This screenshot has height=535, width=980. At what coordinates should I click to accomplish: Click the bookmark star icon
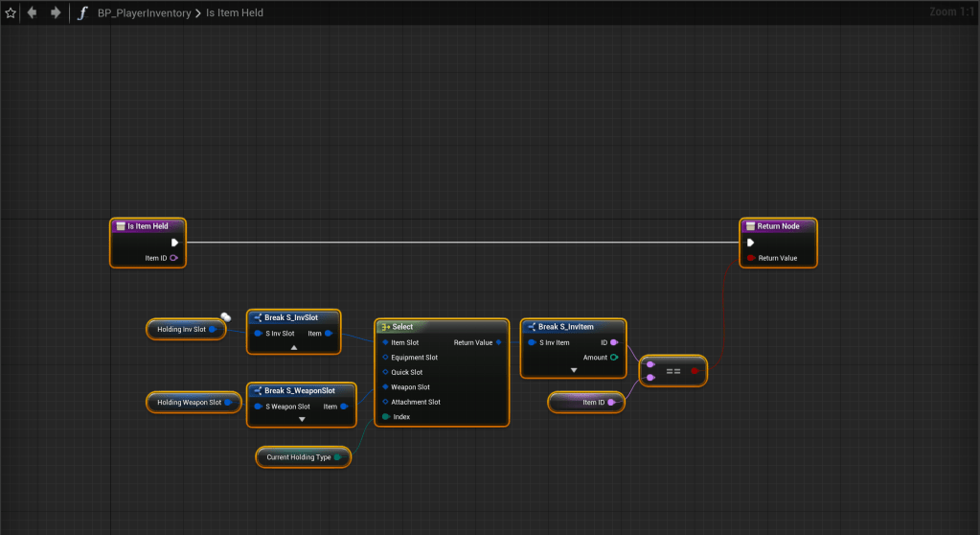click(x=11, y=13)
